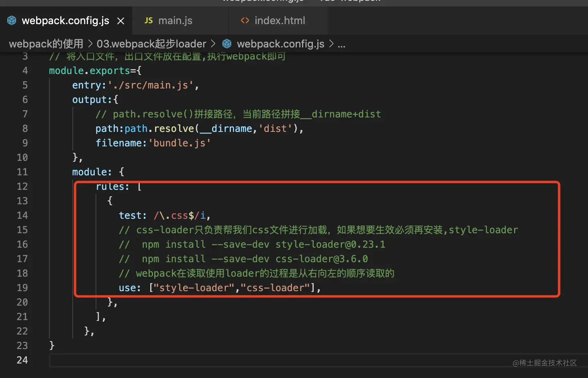Select line number 19 in the gutter
The width and height of the screenshot is (588, 378).
22,288
